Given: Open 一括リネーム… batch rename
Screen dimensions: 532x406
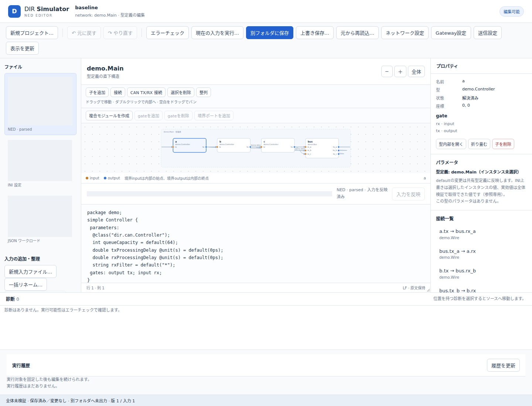Looking at the screenshot, I should (25, 285).
